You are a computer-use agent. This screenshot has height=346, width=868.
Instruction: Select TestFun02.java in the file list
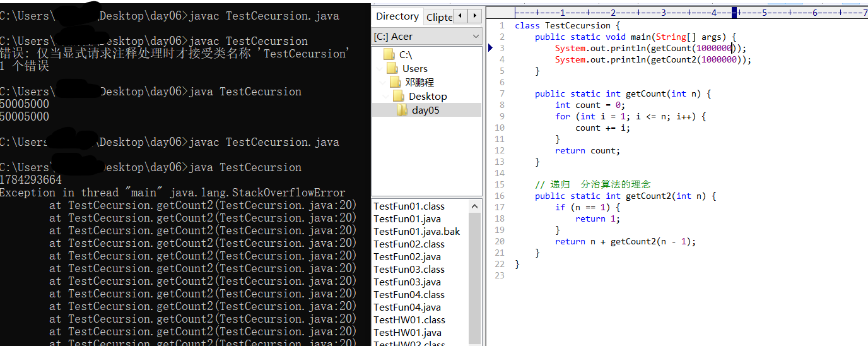[x=407, y=257]
